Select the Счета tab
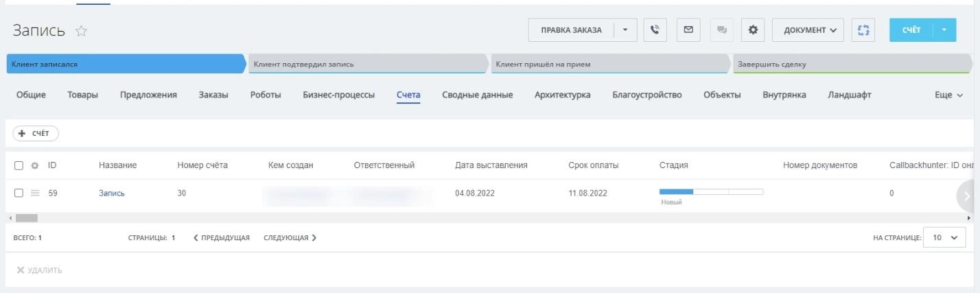This screenshot has width=980, height=293. 408,95
